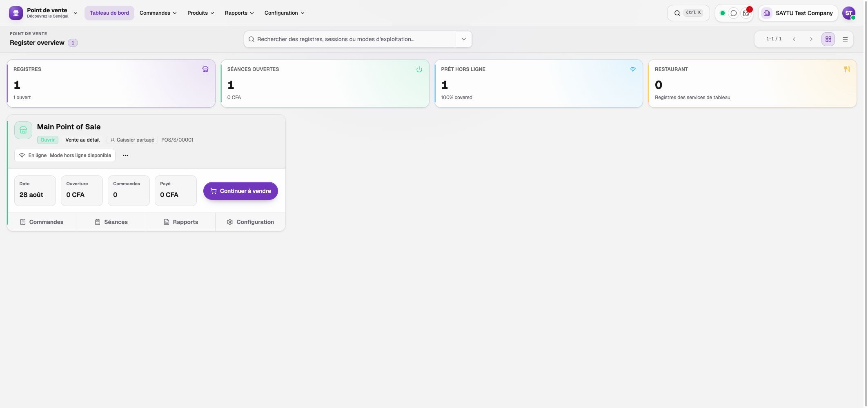The image size is (868, 408).
Task: Click the page vertical scrollbar
Action: (866, 204)
